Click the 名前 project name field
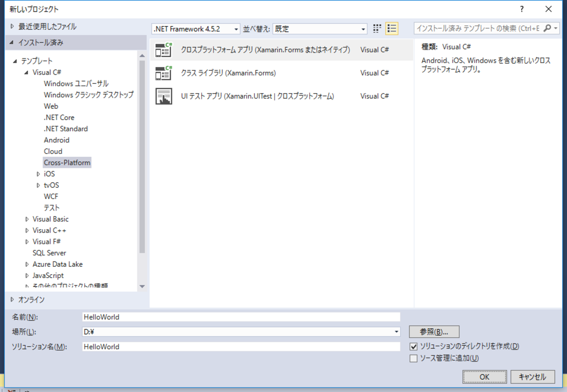This screenshot has width=567, height=392. (x=241, y=317)
